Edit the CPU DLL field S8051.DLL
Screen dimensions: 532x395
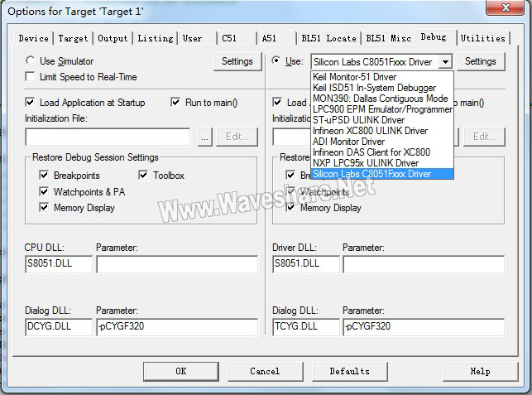[x=59, y=264]
